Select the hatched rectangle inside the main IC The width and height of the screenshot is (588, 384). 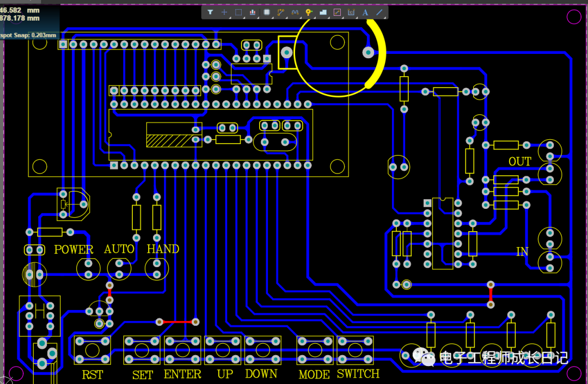click(x=174, y=140)
